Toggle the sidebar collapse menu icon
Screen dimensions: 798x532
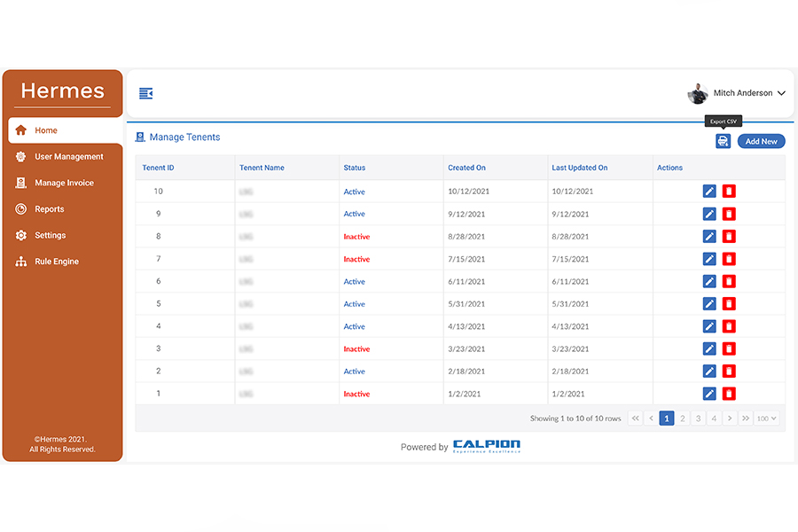click(146, 93)
